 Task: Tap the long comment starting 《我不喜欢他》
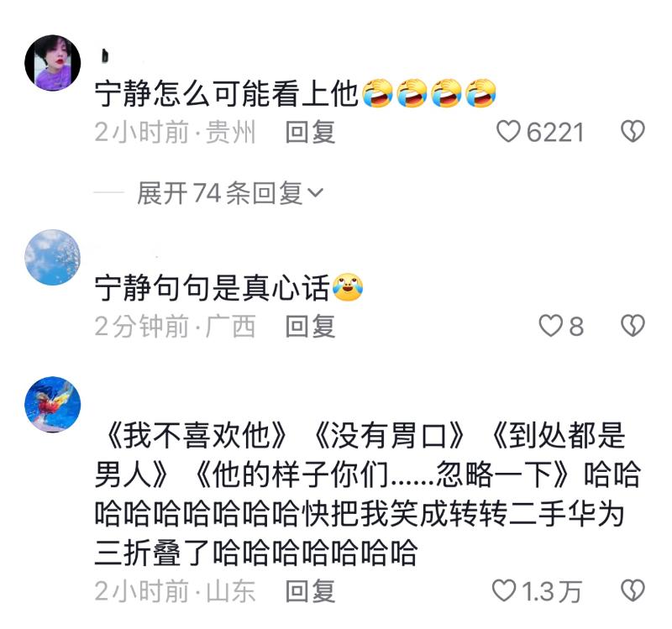point(368,494)
